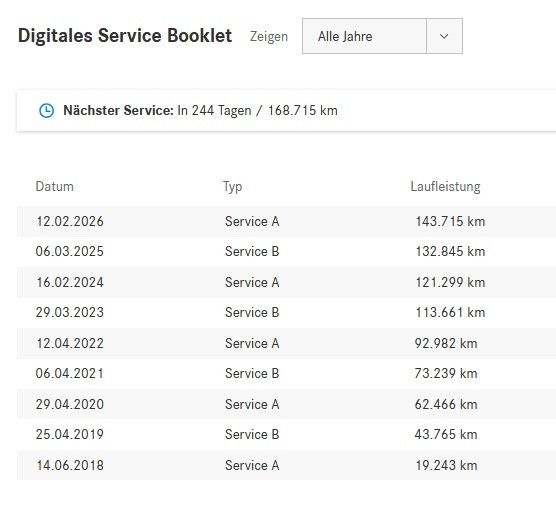Screen dimensions: 556x516
Task: Select the 25.04.2019 Service B row
Action: pos(286,434)
